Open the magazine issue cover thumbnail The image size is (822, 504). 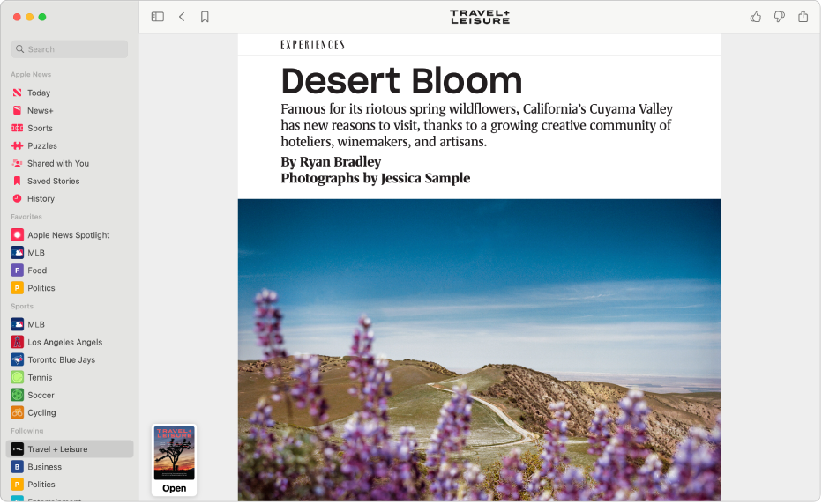tap(174, 453)
